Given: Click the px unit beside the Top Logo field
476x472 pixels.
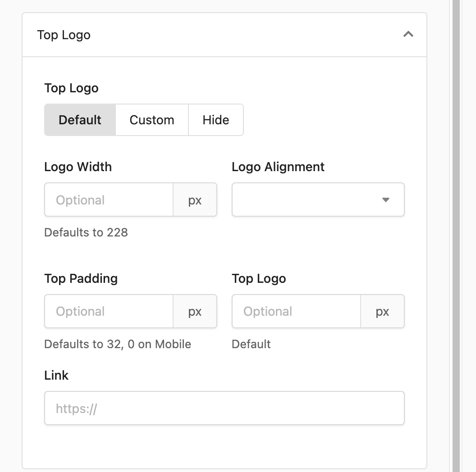Looking at the screenshot, I should point(383,311).
